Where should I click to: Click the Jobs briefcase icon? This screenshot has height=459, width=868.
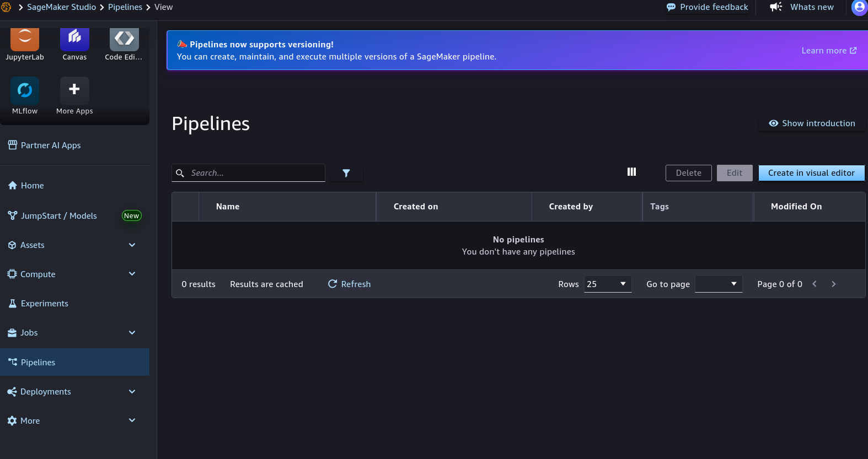(x=12, y=333)
